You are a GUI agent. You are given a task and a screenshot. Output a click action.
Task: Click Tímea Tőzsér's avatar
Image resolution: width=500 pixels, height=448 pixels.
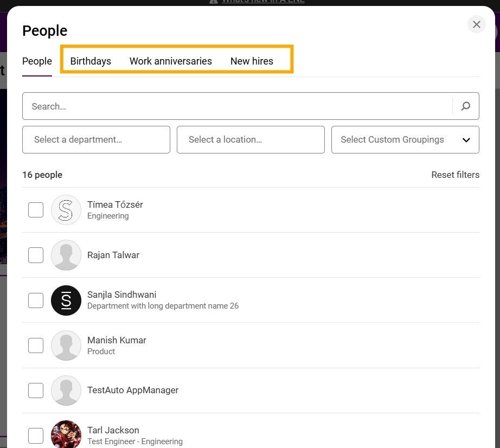pos(66,210)
